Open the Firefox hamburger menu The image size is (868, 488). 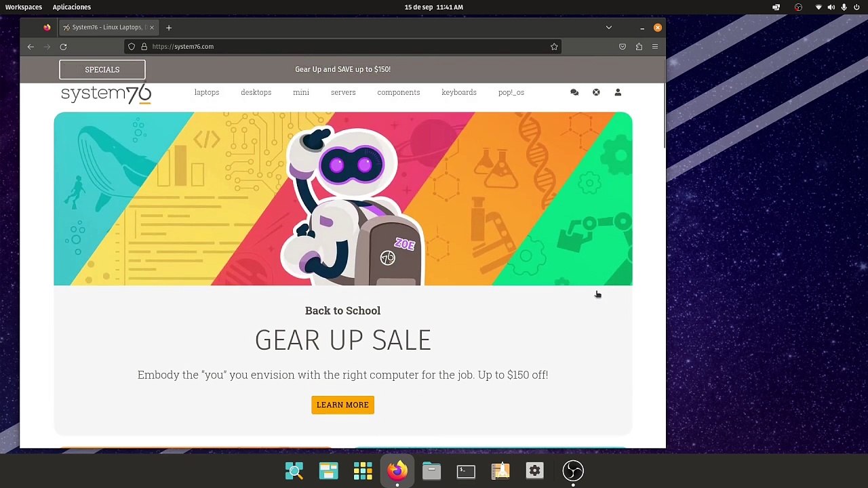[655, 47]
